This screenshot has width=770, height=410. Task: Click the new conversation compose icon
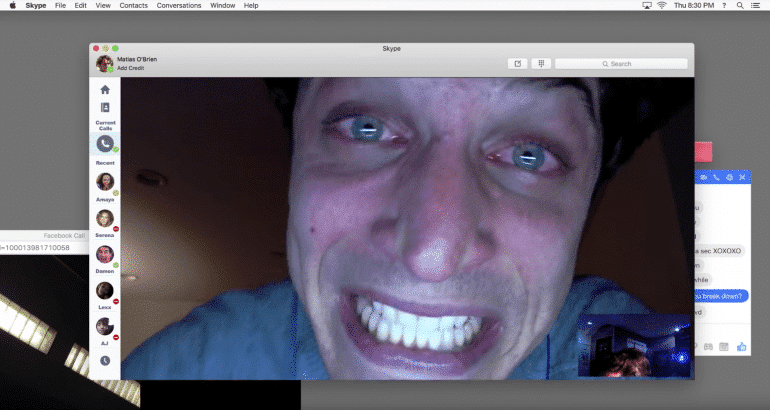click(x=517, y=63)
